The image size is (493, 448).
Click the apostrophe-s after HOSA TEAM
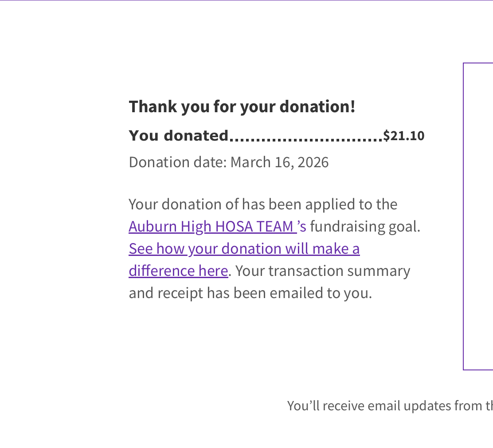pyautogui.click(x=302, y=227)
